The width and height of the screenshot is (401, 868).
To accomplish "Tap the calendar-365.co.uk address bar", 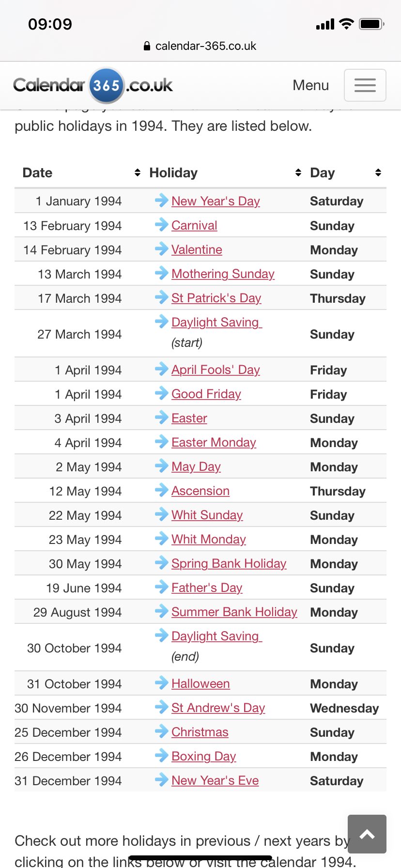I will pyautogui.click(x=200, y=46).
